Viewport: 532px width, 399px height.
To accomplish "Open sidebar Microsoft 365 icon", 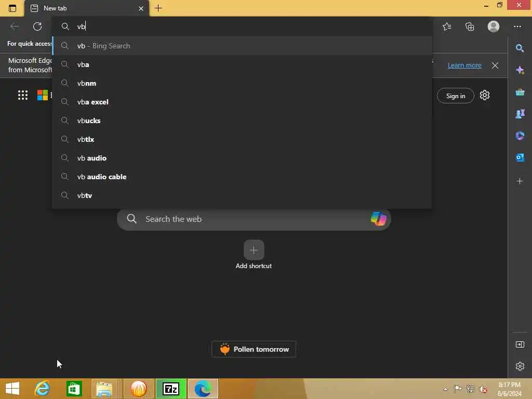I will point(520,136).
